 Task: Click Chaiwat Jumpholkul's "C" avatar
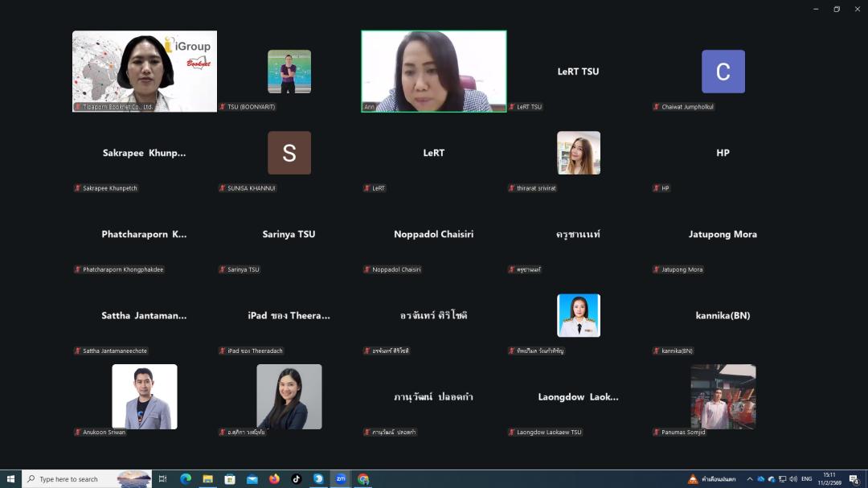(x=723, y=72)
